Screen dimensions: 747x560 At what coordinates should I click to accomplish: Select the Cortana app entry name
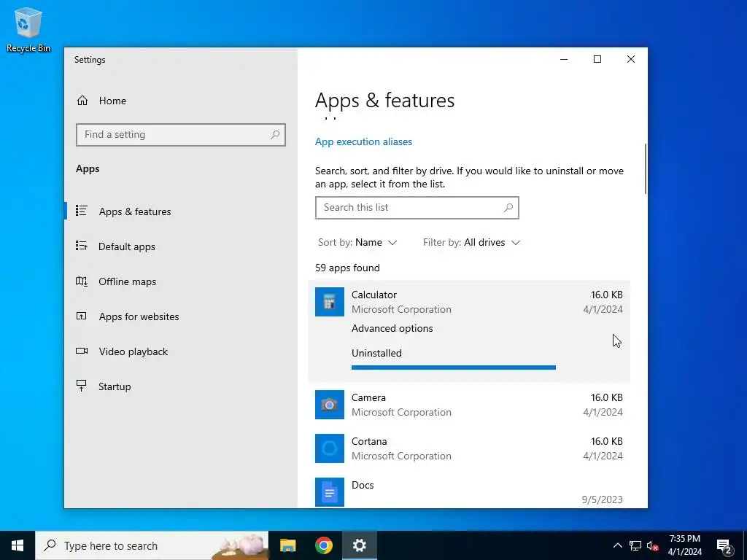[369, 441]
